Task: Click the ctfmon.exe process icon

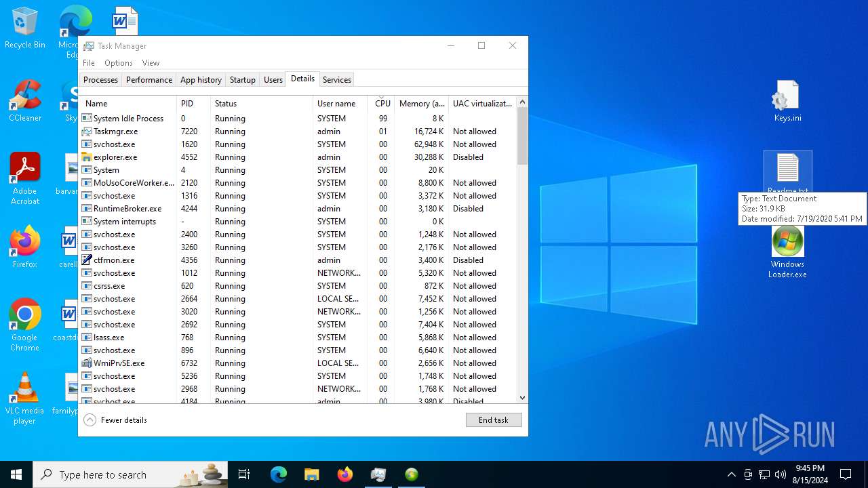Action: pos(87,260)
